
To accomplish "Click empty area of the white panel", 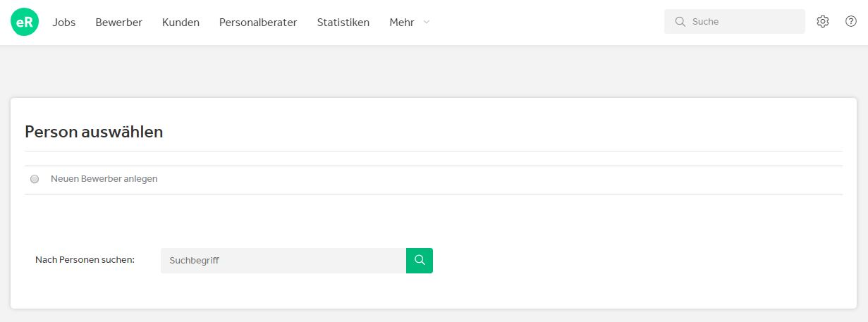I will pos(635,261).
